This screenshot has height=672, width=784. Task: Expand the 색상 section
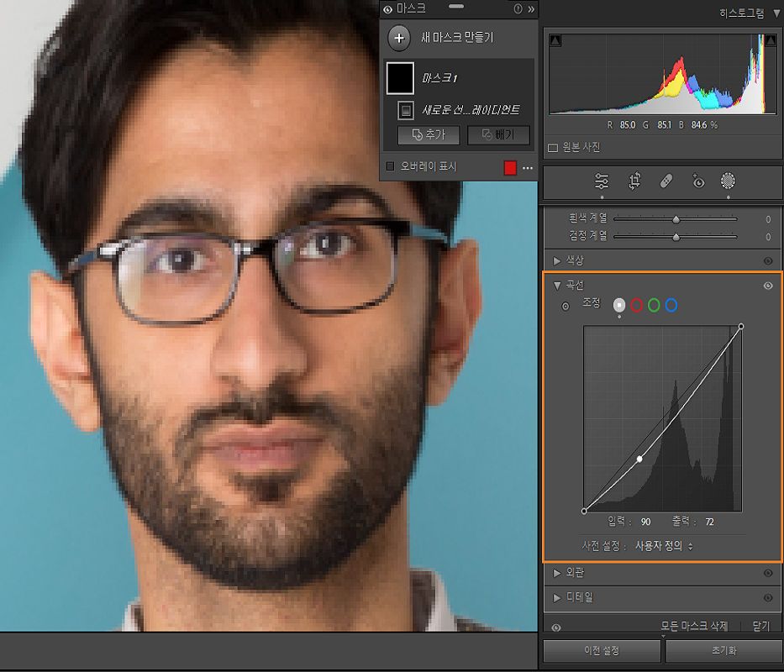pyautogui.click(x=556, y=260)
